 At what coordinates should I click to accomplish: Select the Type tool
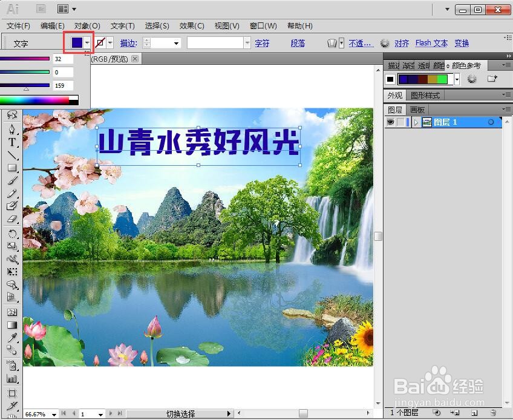tap(12, 142)
